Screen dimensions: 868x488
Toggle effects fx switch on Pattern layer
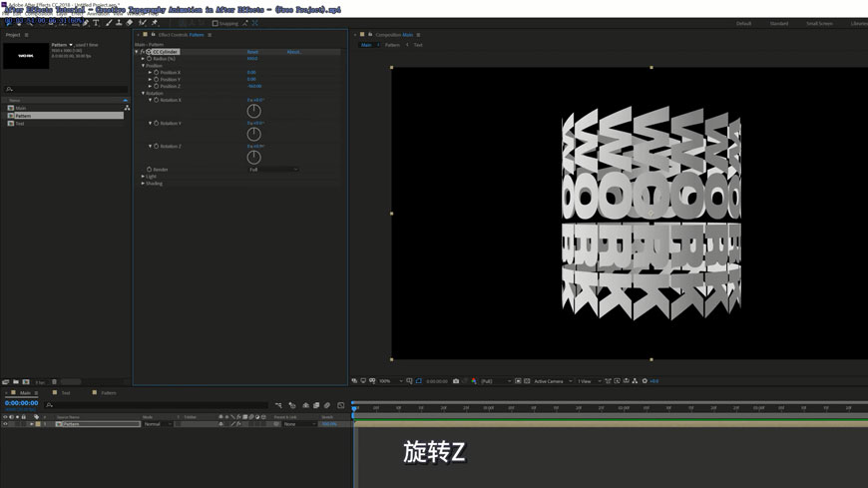(238, 424)
